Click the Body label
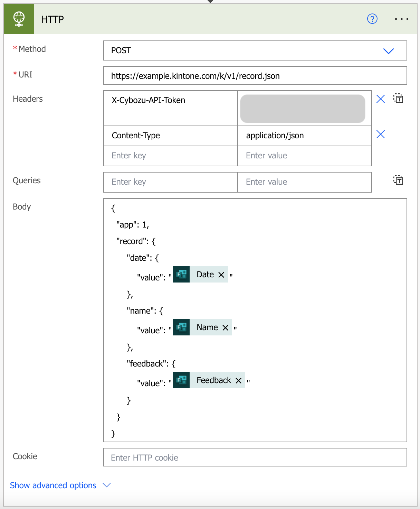 point(22,207)
